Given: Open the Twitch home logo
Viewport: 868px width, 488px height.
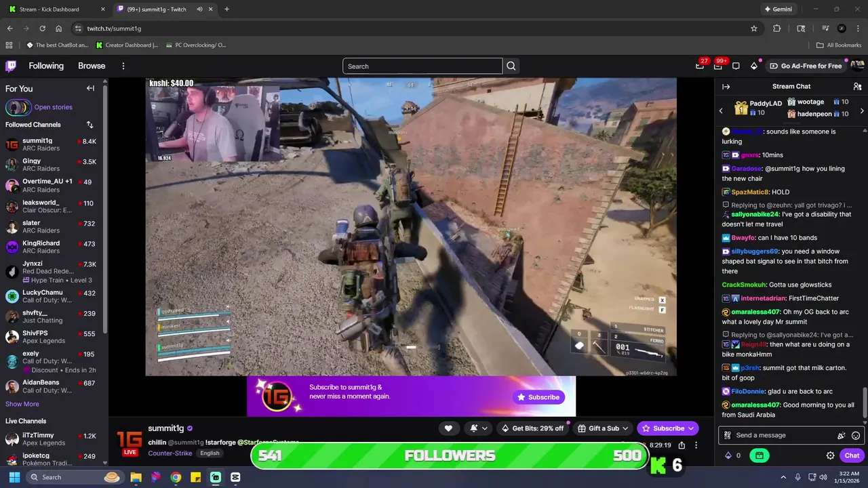Looking at the screenshot, I should tap(11, 66).
